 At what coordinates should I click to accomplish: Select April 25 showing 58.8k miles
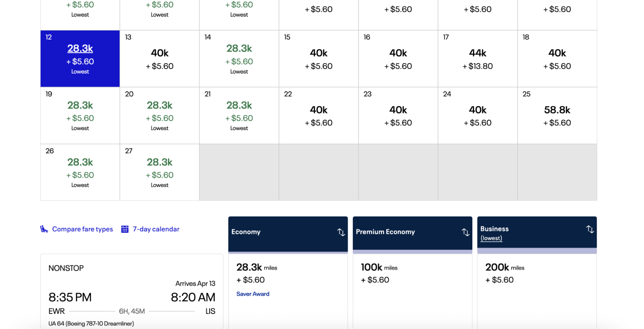point(557,115)
